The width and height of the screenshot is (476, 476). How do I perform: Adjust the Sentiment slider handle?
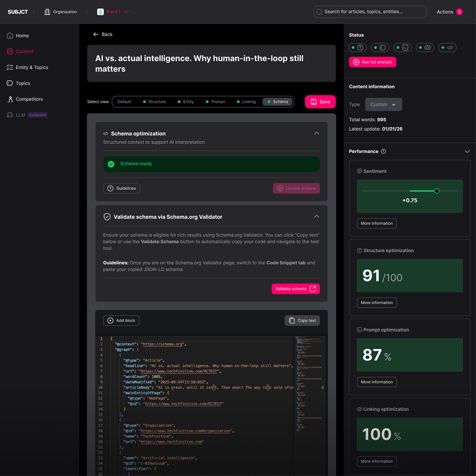coord(436,191)
